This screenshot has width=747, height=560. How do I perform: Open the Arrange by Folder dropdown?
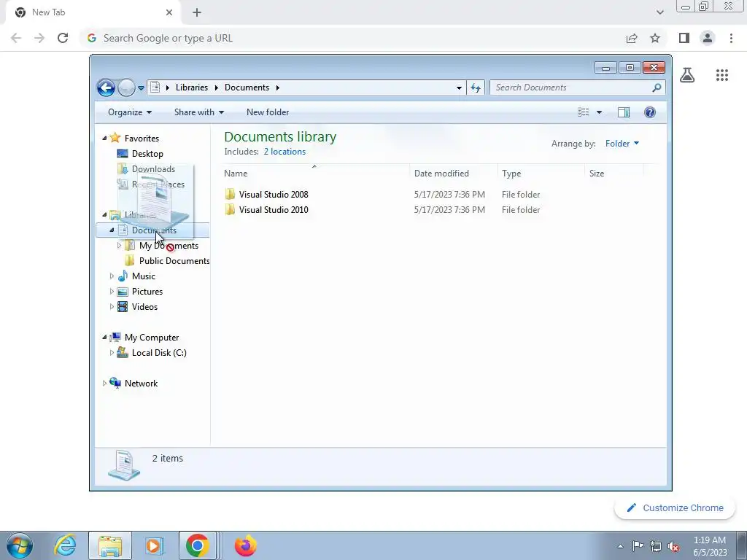point(622,144)
